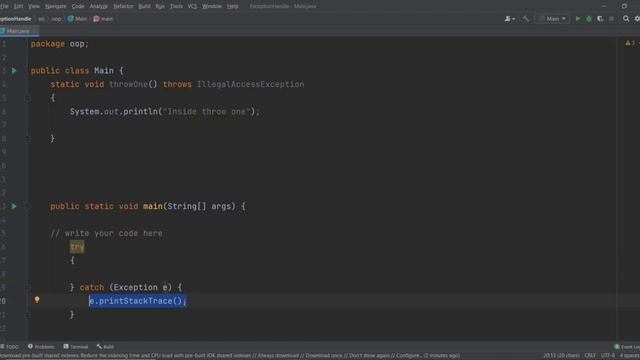
Task: Open the Event Log
Action: 627,347
